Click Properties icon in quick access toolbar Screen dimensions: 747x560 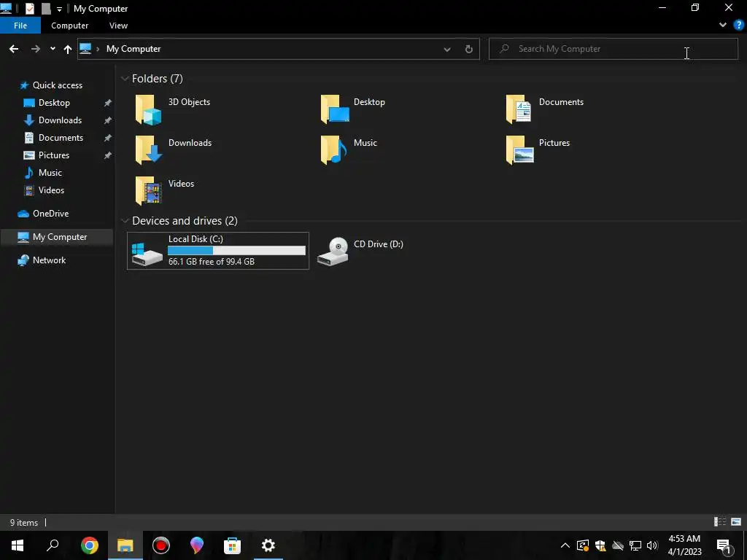tap(29, 9)
